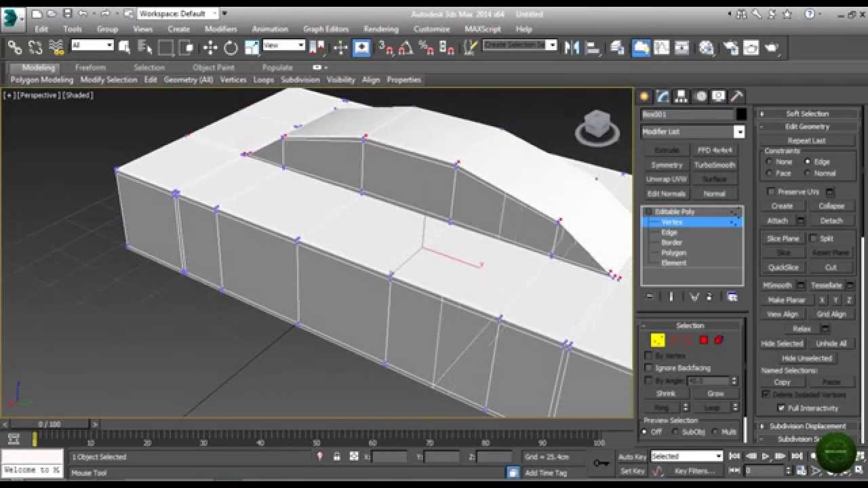Select the Face constraint radio button
The width and height of the screenshot is (868, 488).
click(768, 174)
